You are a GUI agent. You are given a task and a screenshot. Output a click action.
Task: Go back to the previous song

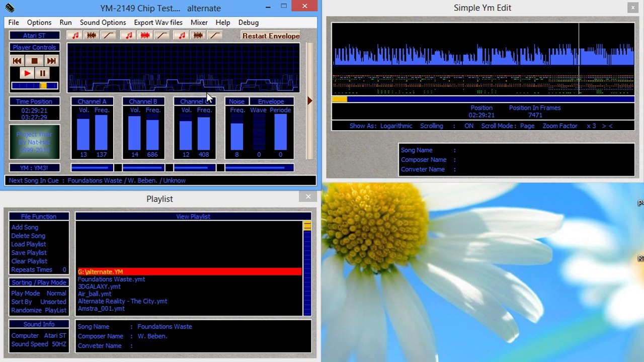tap(17, 61)
